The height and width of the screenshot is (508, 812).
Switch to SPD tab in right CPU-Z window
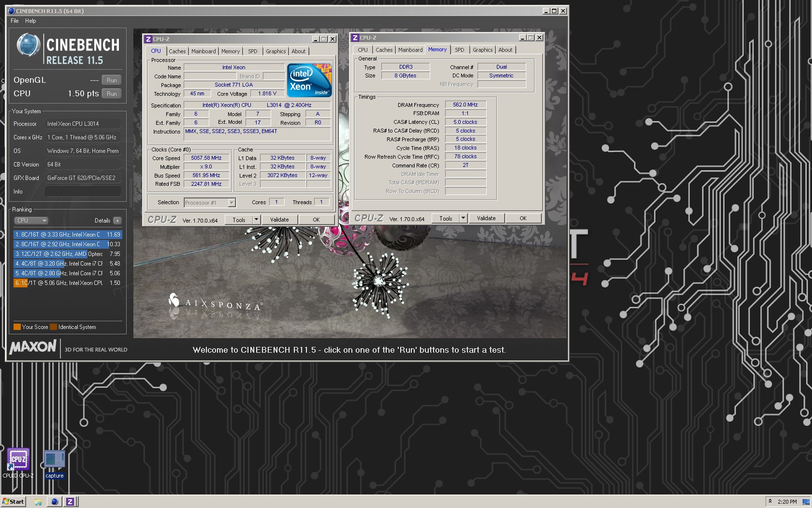click(x=460, y=50)
